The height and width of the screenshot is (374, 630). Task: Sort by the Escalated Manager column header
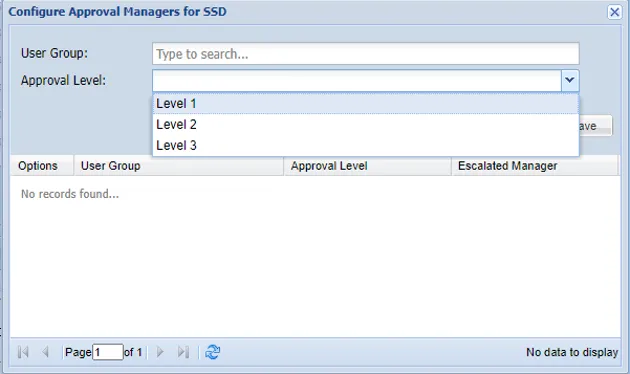535,166
